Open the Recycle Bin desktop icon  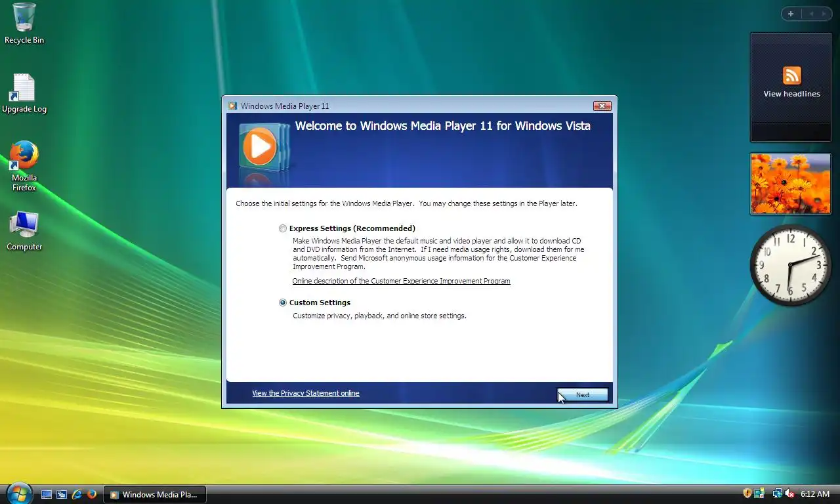24,24
